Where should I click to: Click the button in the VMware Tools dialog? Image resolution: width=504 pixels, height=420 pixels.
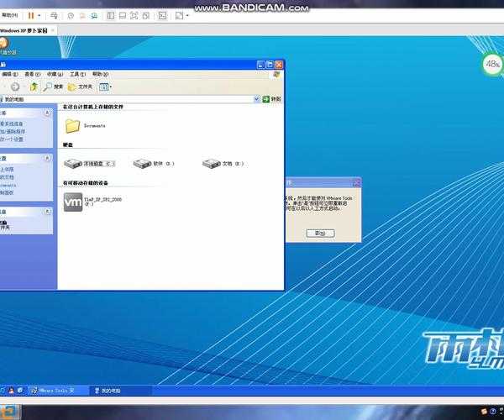click(x=319, y=233)
